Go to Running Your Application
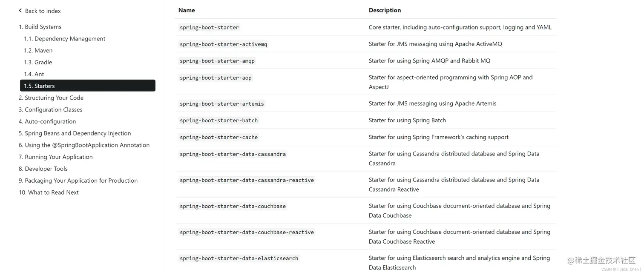 click(x=56, y=157)
